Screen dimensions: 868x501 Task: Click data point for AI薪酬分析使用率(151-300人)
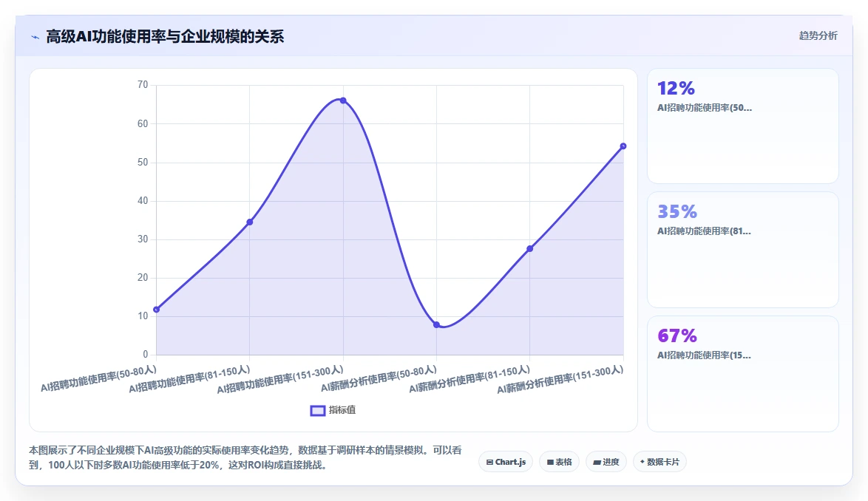click(623, 146)
